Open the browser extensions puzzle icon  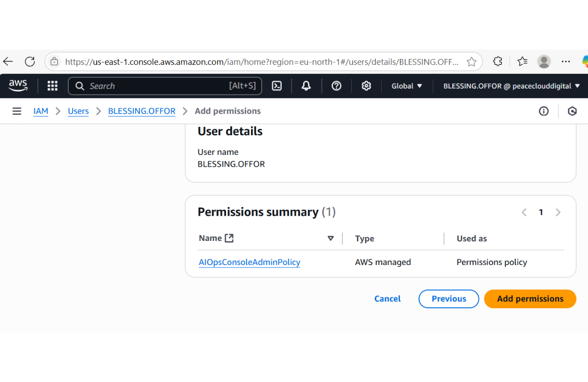pos(498,61)
